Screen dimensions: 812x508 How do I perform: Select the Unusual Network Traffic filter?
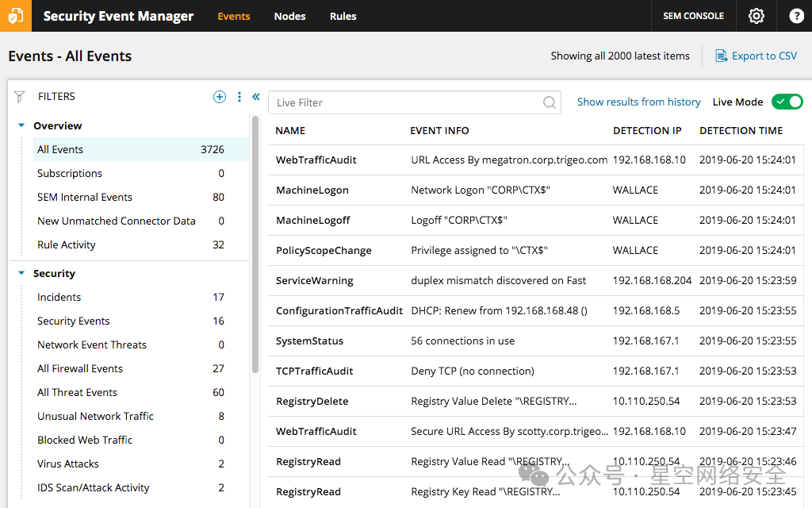tap(141, 416)
